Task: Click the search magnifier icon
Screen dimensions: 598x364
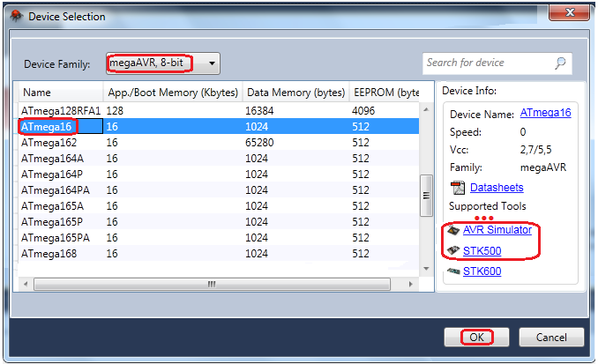Action: (560, 63)
